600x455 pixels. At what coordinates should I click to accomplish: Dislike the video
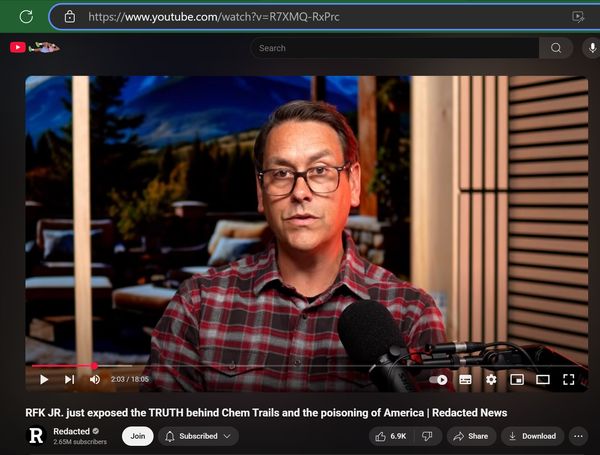[427, 436]
